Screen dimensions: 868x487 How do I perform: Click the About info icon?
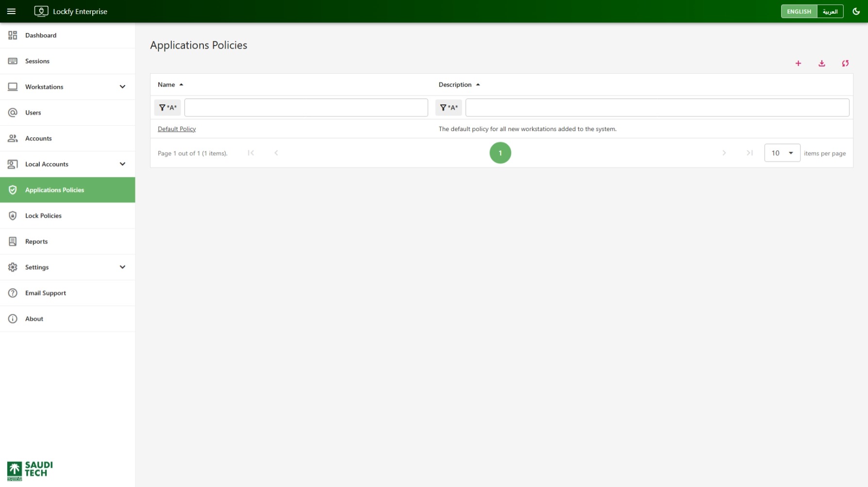point(13,319)
